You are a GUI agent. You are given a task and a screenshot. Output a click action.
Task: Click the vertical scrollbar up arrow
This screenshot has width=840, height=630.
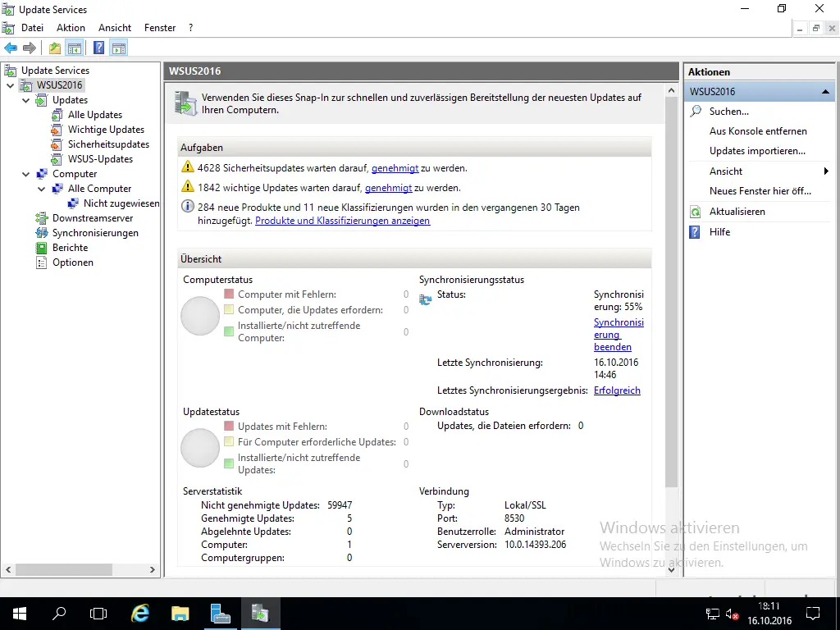point(671,90)
